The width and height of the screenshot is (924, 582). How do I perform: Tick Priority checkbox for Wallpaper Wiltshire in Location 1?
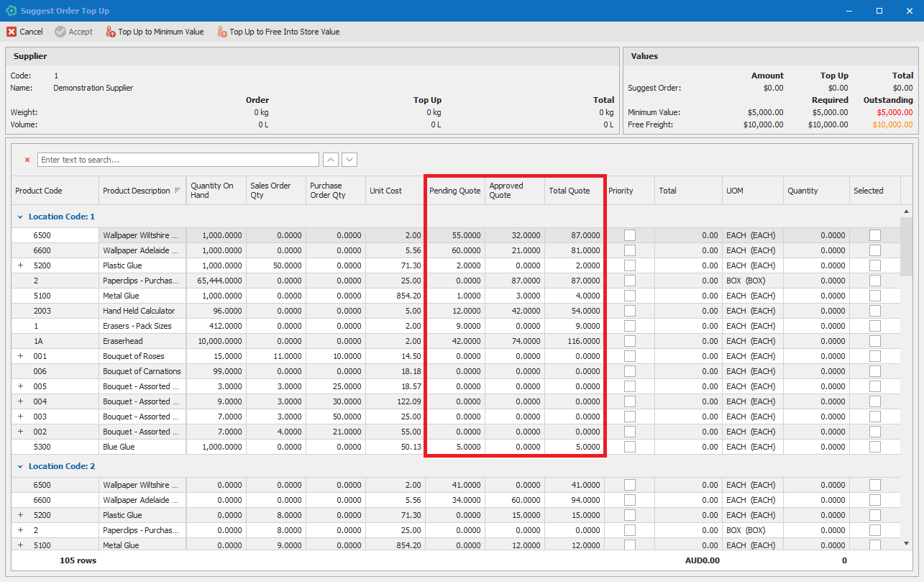pyautogui.click(x=630, y=235)
